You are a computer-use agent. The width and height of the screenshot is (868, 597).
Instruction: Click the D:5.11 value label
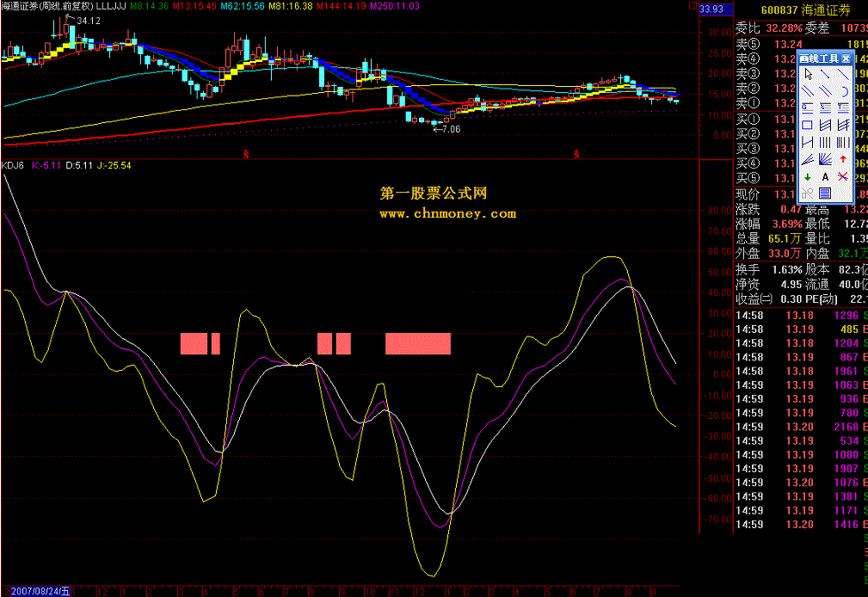79,165
